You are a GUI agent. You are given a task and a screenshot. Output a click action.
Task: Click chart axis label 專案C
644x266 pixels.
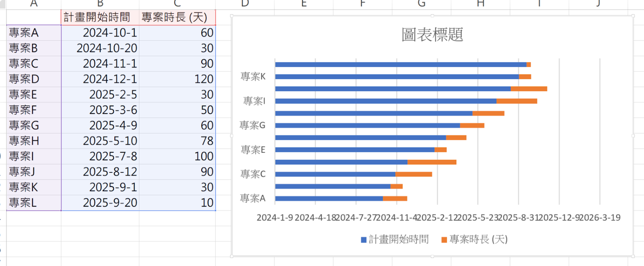click(253, 174)
